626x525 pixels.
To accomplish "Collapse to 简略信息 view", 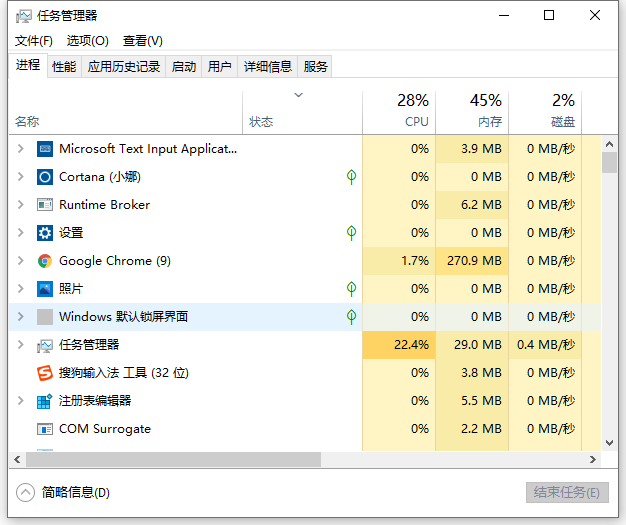I will (x=63, y=493).
